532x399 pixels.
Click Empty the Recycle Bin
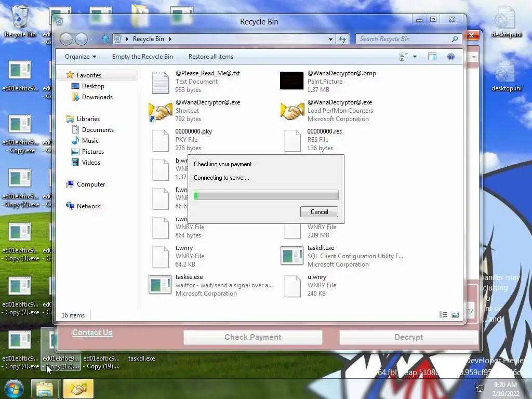(x=142, y=57)
